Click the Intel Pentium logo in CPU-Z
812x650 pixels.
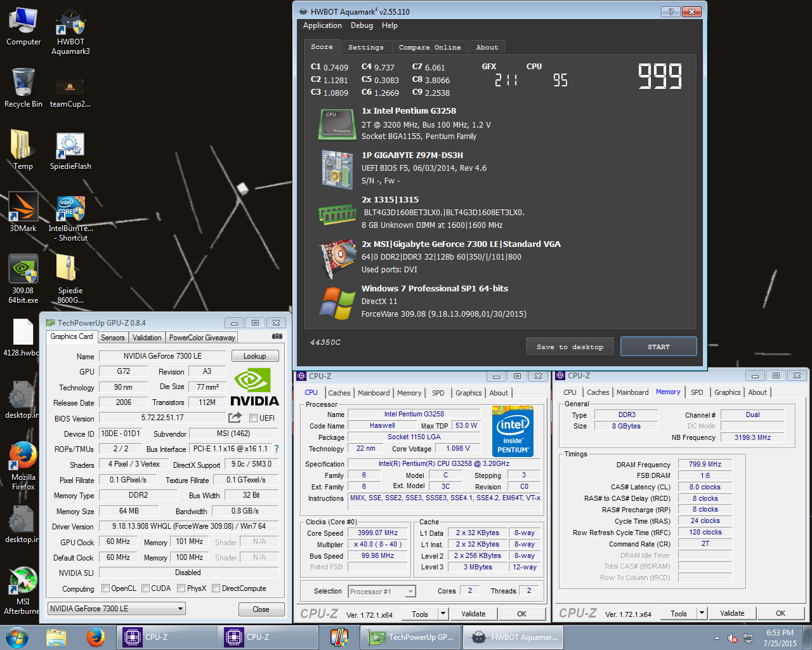(513, 431)
